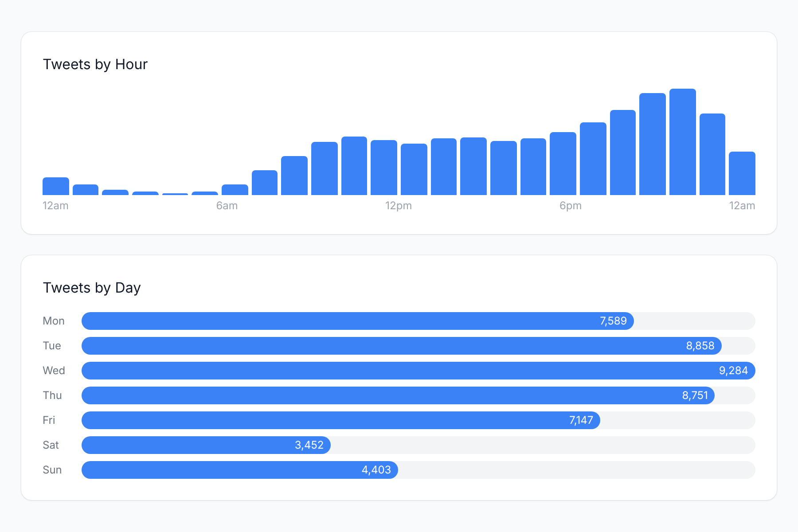Click the 6pm axis label

pos(571,206)
